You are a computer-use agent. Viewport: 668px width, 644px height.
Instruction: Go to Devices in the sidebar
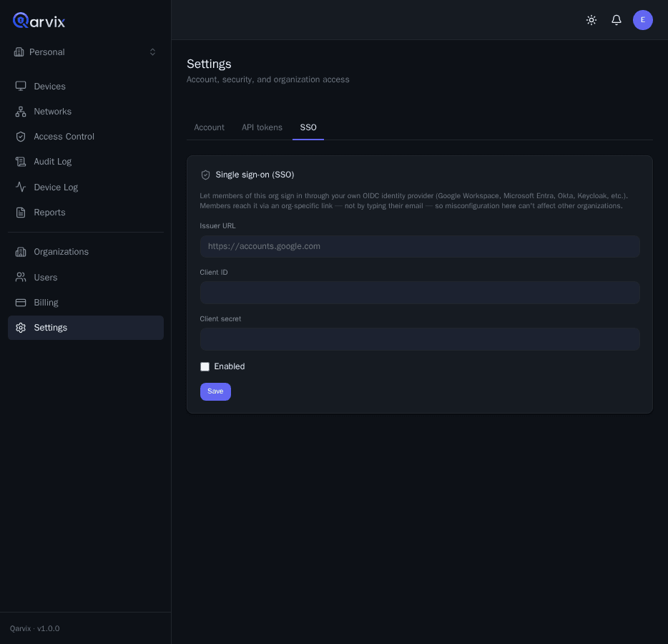(86, 86)
